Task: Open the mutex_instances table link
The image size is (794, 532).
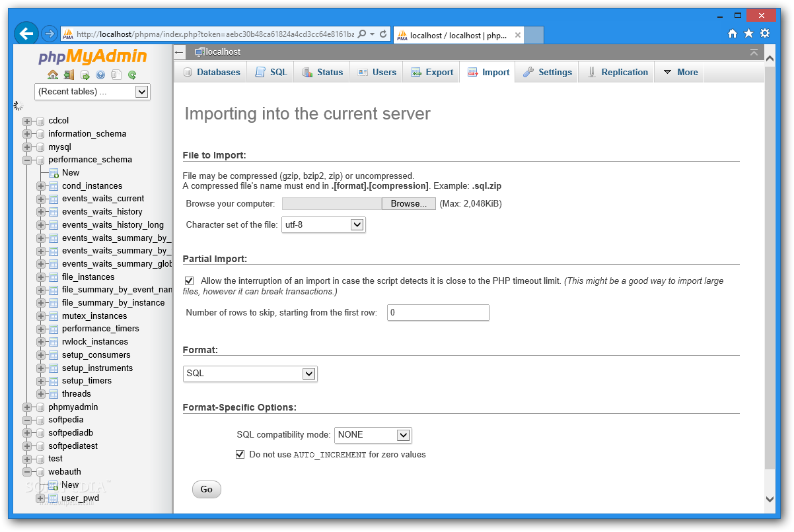Action: (94, 316)
